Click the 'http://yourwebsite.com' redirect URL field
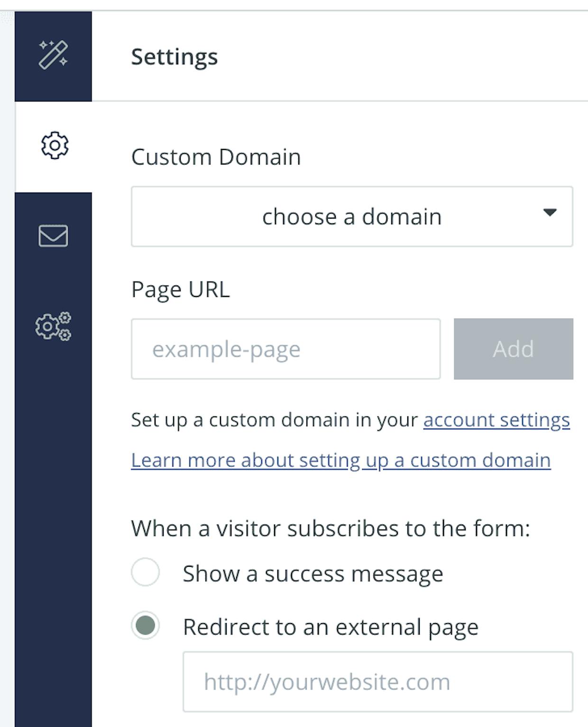 tap(378, 682)
